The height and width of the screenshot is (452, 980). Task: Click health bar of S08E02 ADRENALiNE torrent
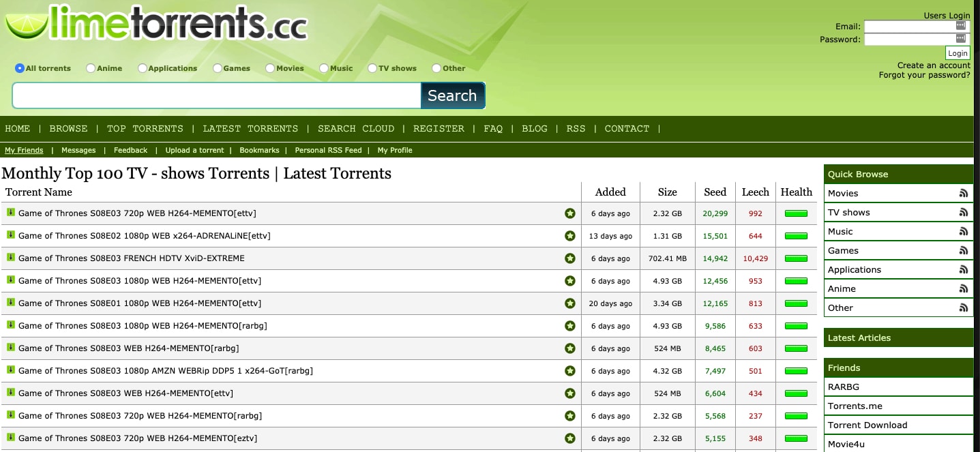(x=796, y=237)
